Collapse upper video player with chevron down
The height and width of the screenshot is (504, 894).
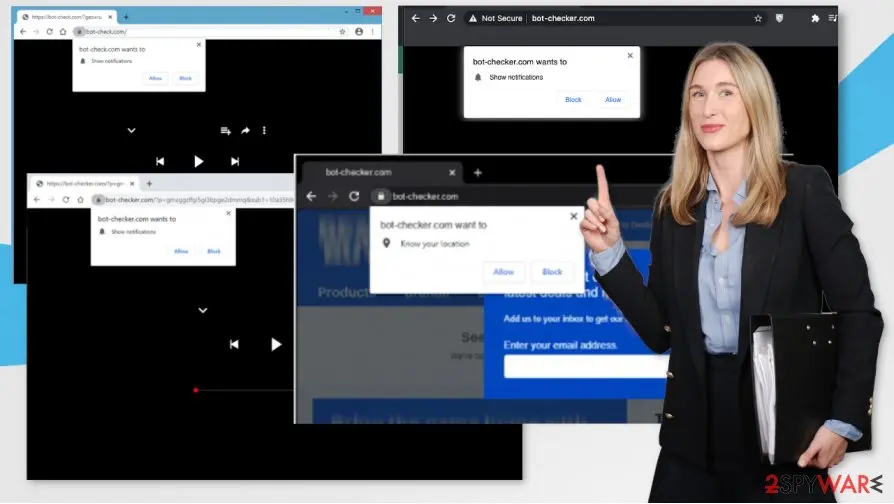click(131, 131)
